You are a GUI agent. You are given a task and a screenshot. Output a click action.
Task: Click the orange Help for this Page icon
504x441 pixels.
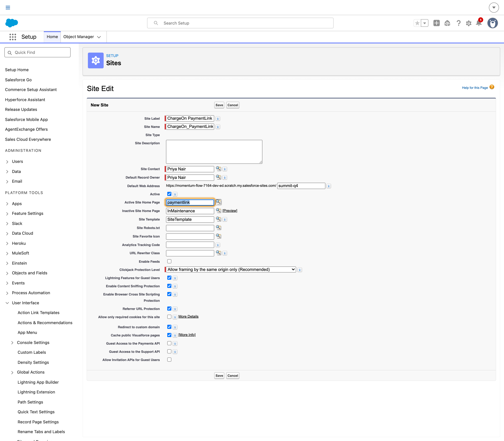pos(492,87)
